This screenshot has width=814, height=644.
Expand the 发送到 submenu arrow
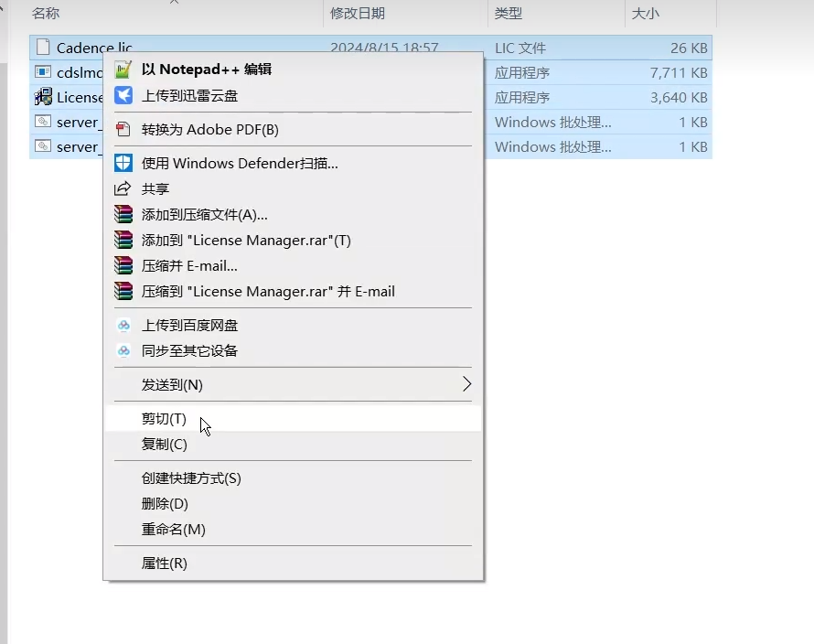466,384
